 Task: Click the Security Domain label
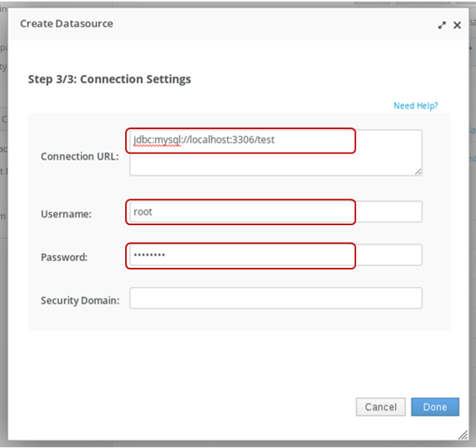pos(80,301)
